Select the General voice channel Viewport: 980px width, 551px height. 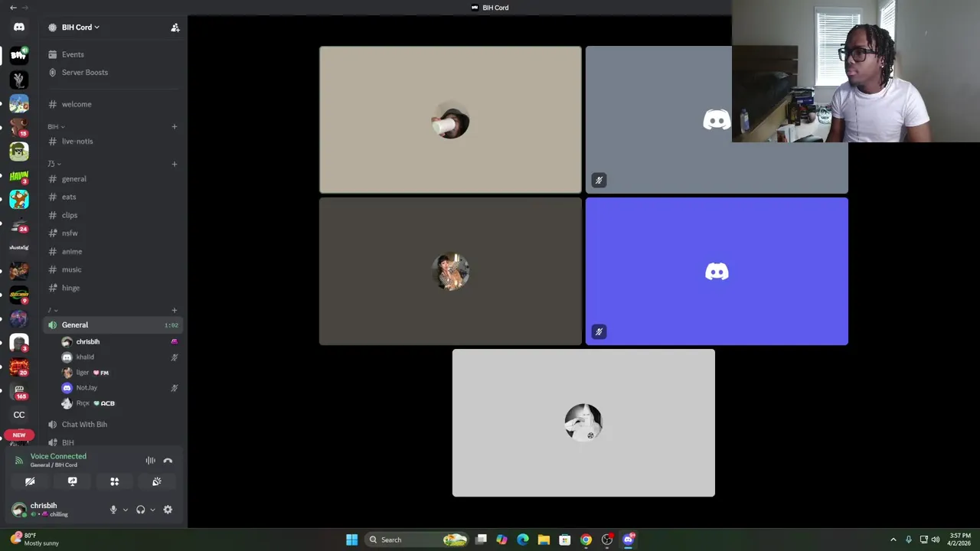113,325
